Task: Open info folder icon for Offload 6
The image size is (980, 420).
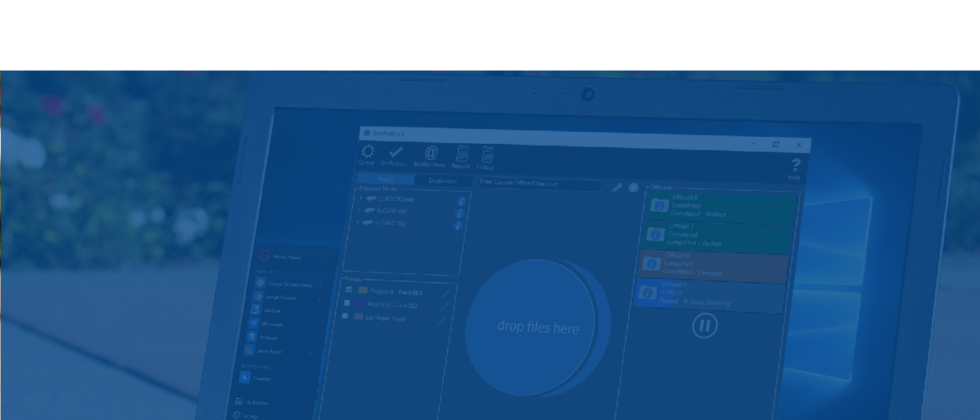Action: (660, 205)
